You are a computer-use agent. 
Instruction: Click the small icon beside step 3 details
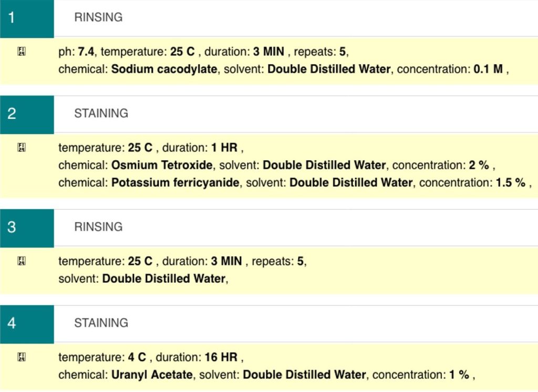[22, 261]
